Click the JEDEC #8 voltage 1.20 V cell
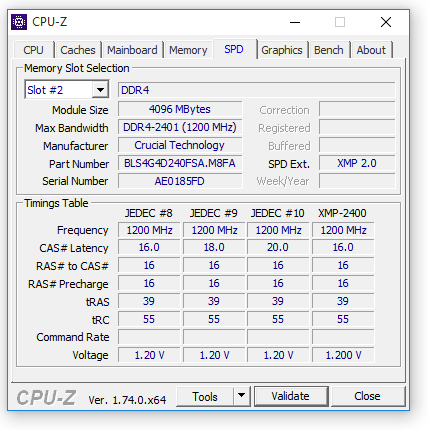The image size is (428, 430). [149, 355]
